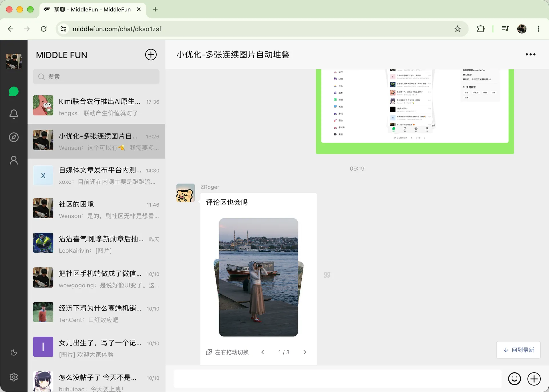549x392 pixels.
Task: Close the 聊聊 - MiddleFun tab
Action: pos(139,9)
